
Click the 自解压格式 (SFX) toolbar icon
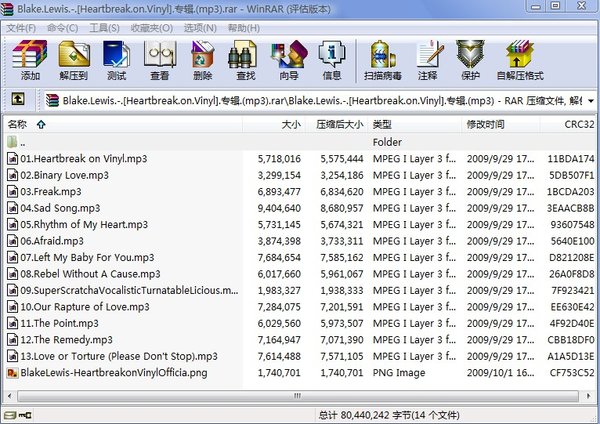coord(520,54)
